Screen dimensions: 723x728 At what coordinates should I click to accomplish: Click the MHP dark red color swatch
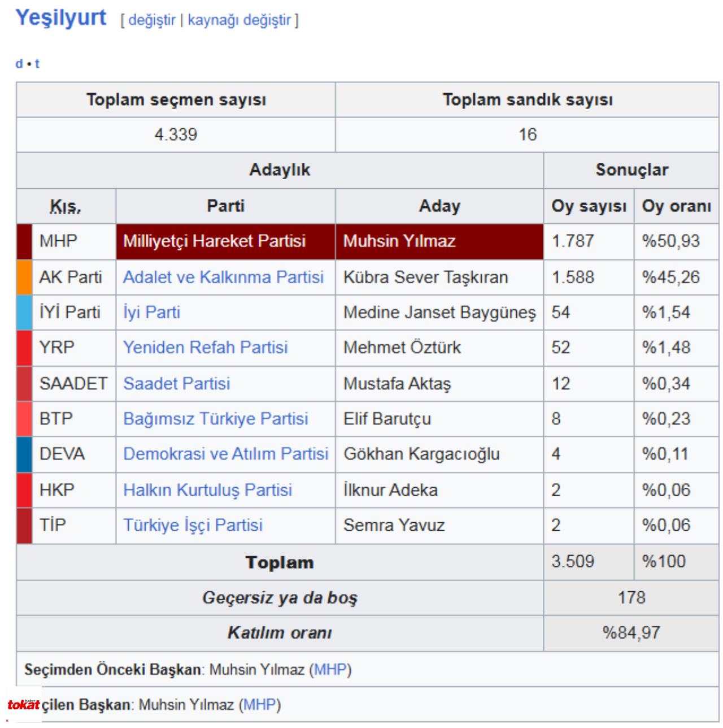click(24, 241)
